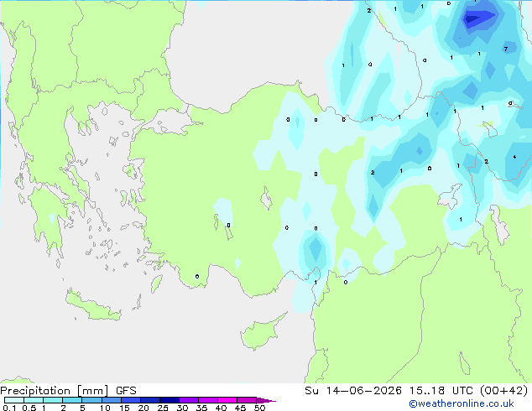Click the '7' precipitation value on map

point(505,49)
